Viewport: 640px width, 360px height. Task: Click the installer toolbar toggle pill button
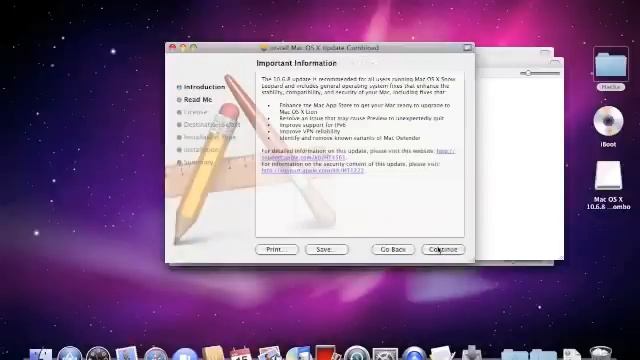point(467,48)
